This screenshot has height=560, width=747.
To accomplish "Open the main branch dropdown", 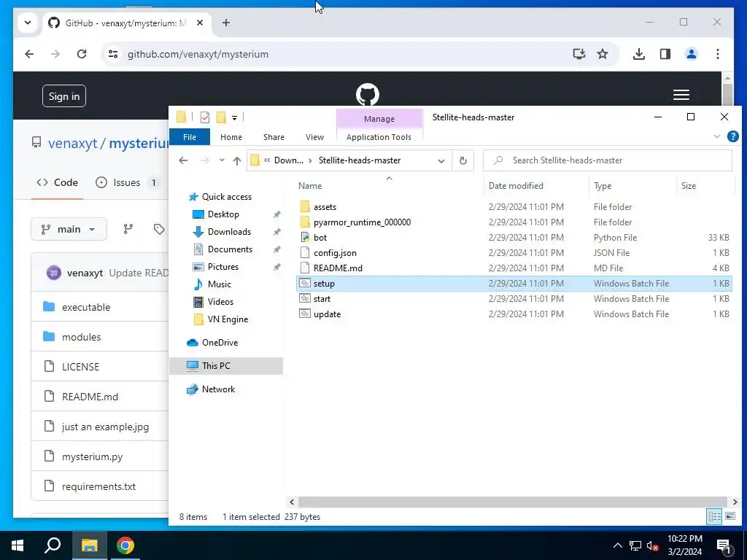I will (x=69, y=229).
